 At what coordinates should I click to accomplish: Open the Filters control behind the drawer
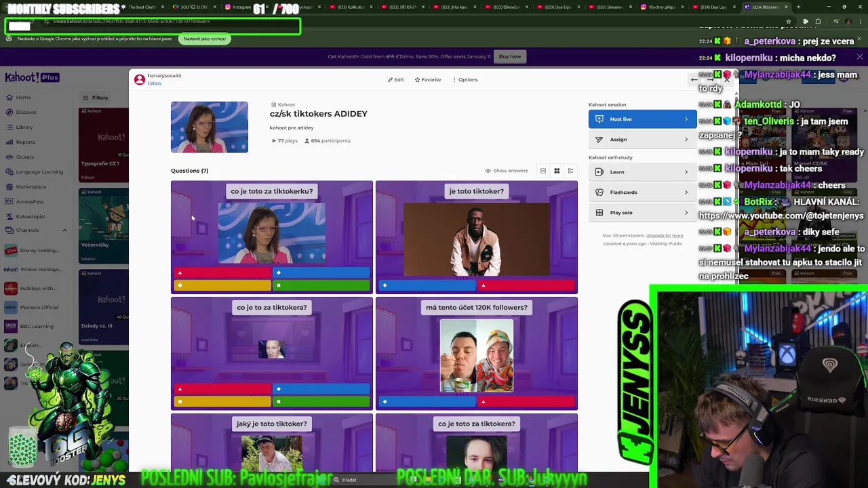click(x=96, y=98)
